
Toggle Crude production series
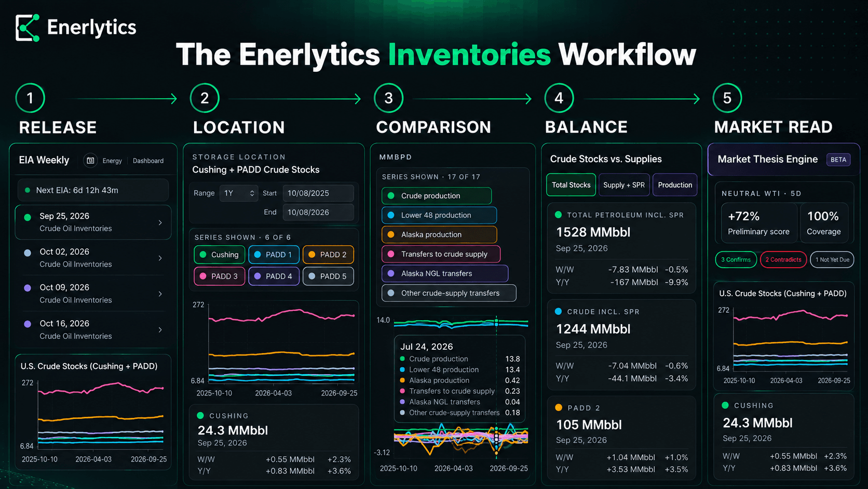point(437,195)
